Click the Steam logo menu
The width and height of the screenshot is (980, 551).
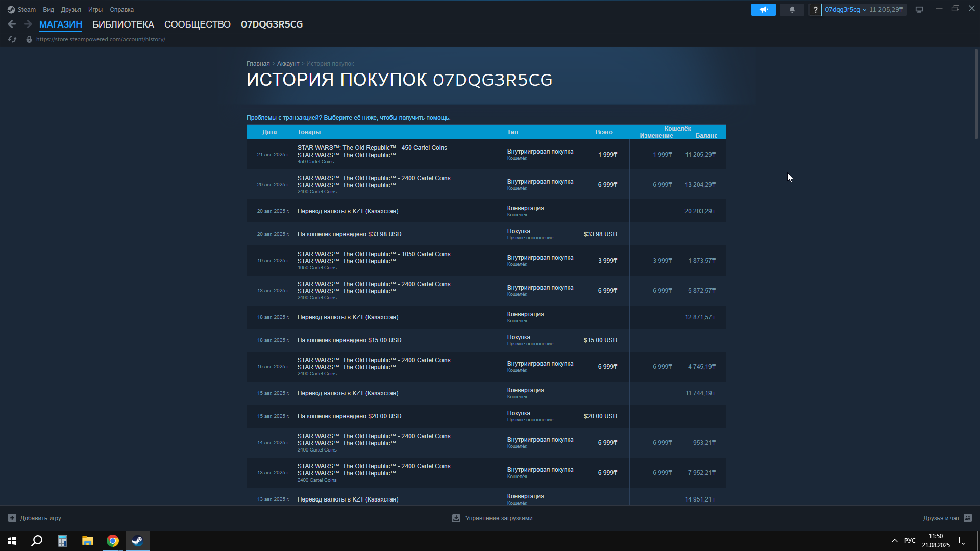click(x=21, y=10)
